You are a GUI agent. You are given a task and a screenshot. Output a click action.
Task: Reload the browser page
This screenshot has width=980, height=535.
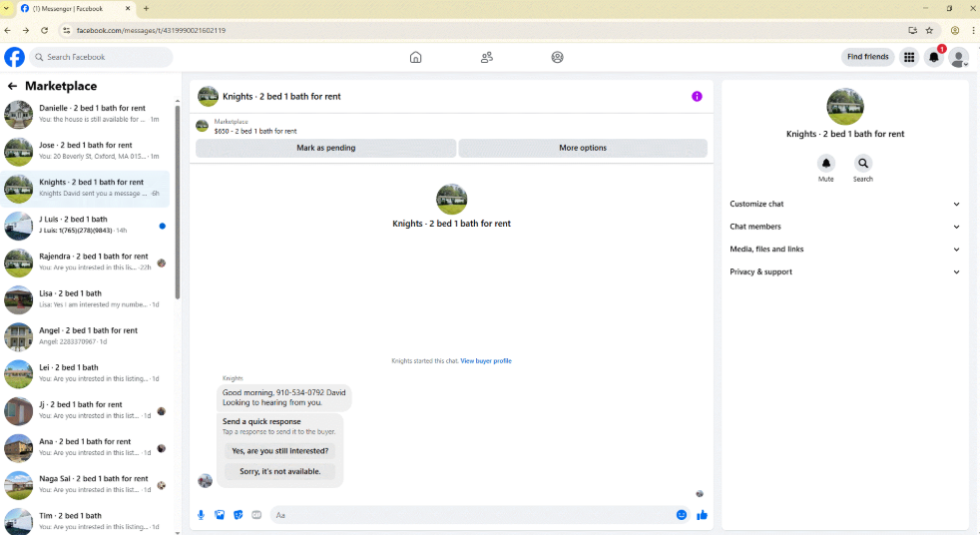[44, 30]
